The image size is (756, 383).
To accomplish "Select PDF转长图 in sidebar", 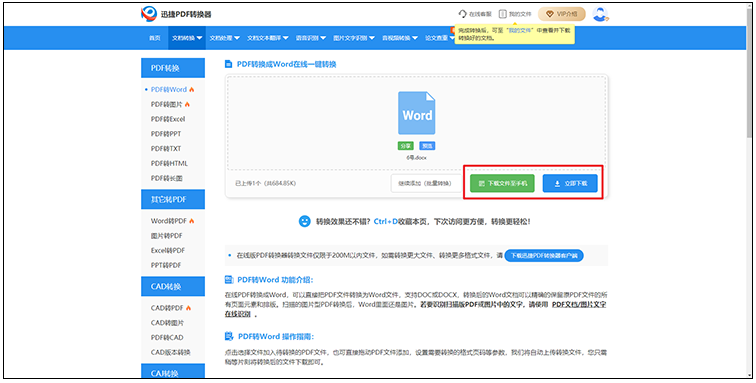I will pyautogui.click(x=167, y=178).
